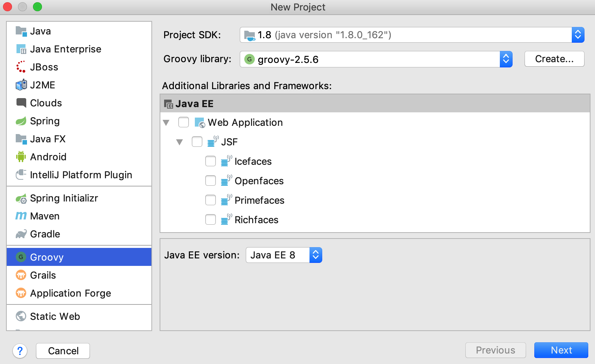Viewport: 595px width, 364px height.
Task: Select the Gradle elephant icon
Action: point(21,234)
